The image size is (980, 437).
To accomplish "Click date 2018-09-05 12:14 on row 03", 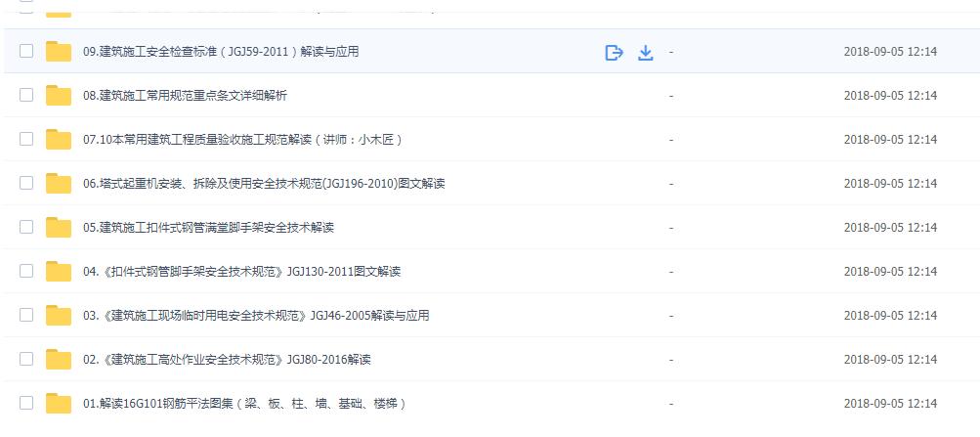I will click(890, 315).
